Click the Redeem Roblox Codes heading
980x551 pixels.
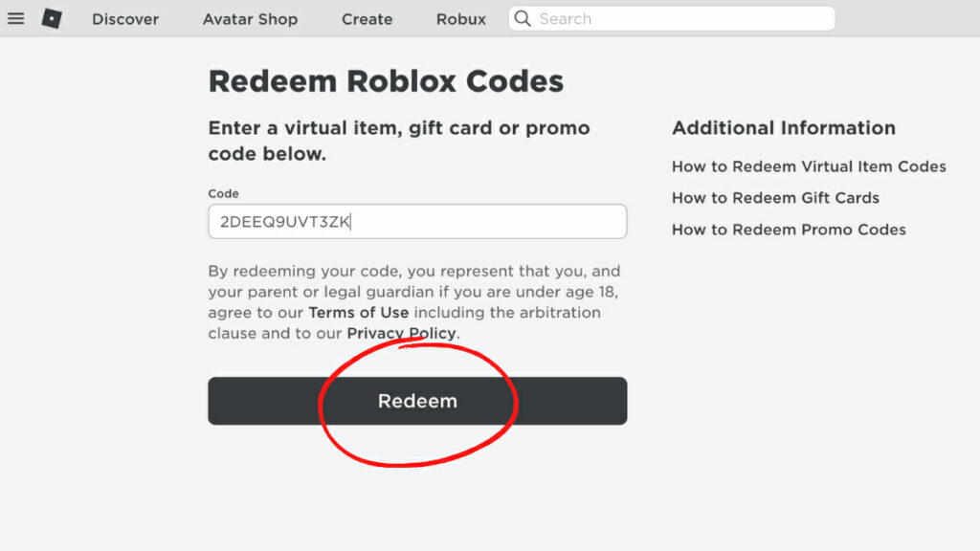click(x=386, y=81)
